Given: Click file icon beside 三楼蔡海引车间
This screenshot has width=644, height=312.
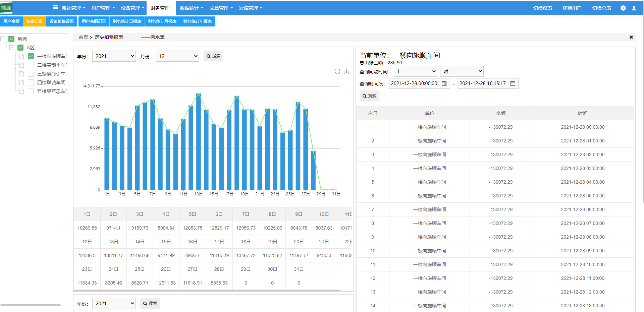Looking at the screenshot, I should coord(21,74).
